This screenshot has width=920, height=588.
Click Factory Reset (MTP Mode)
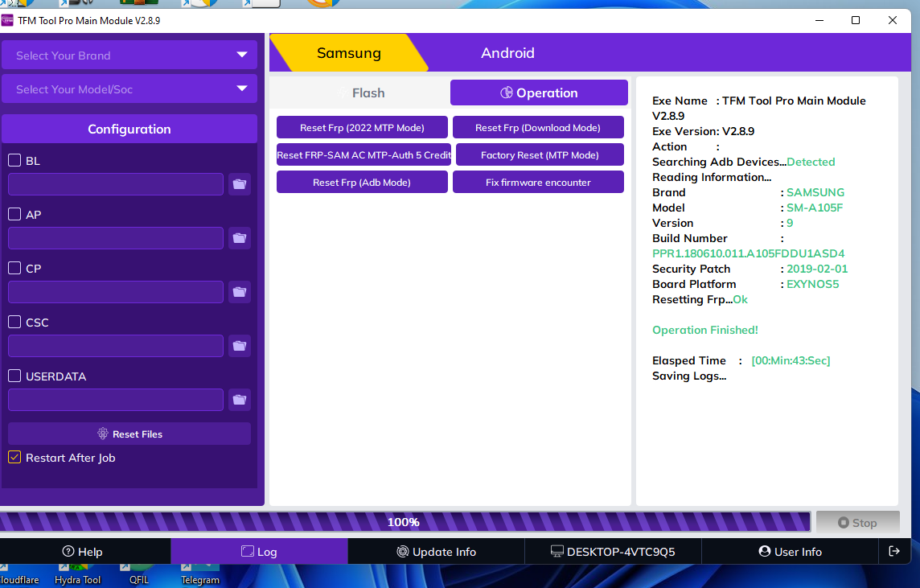[x=540, y=155]
